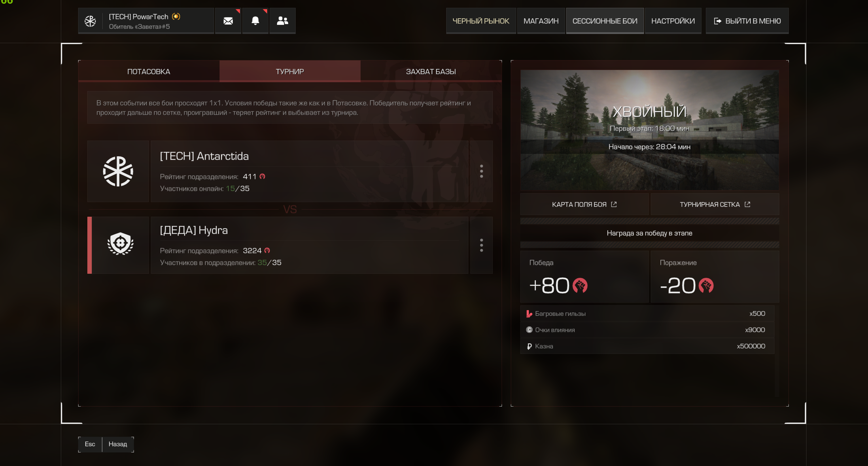The width and height of the screenshot is (868, 466).
Task: Click the Назад back button
Action: point(118,444)
